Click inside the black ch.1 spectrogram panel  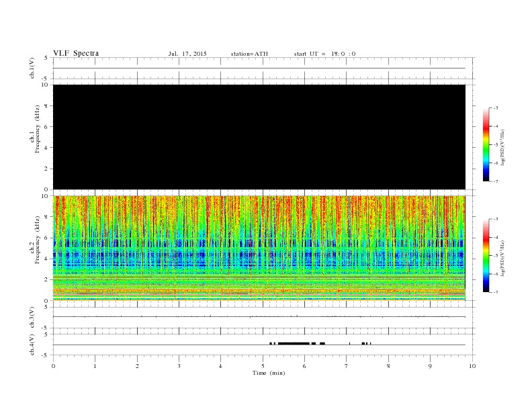259,137
